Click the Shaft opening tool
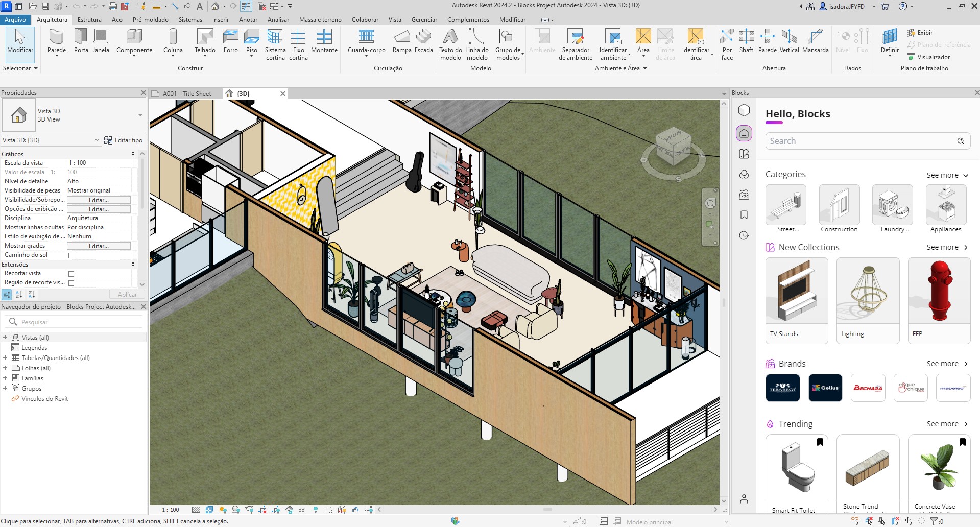980x527 pixels. [746, 41]
